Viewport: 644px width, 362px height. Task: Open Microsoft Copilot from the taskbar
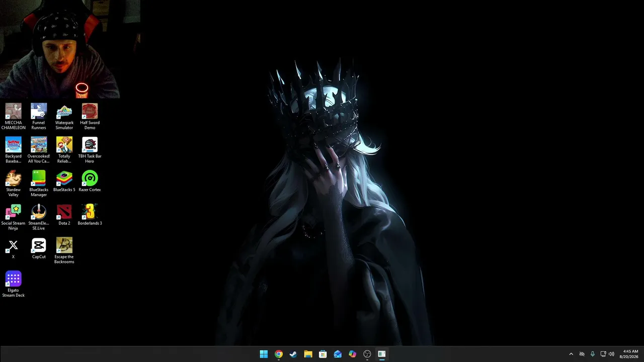pyautogui.click(x=352, y=354)
